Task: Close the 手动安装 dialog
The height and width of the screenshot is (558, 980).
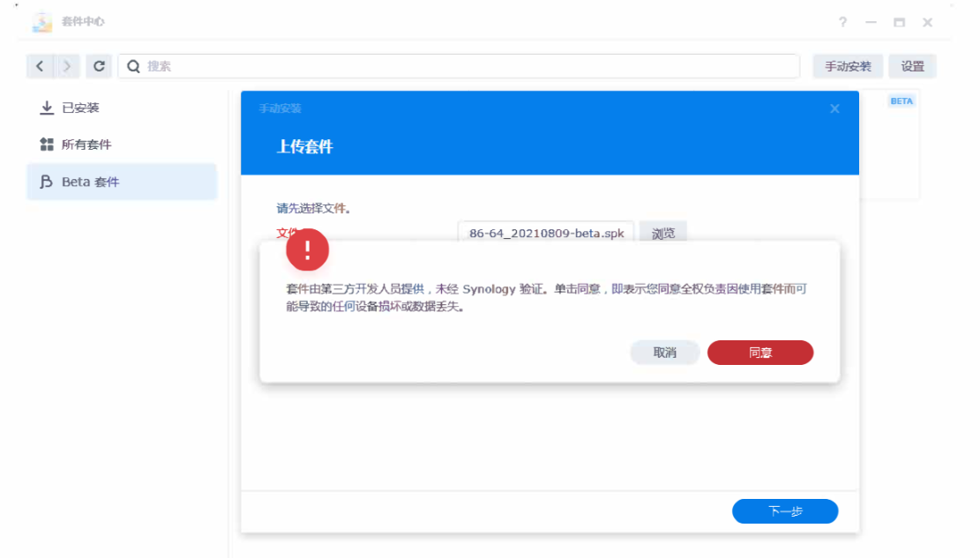Action: click(x=834, y=108)
